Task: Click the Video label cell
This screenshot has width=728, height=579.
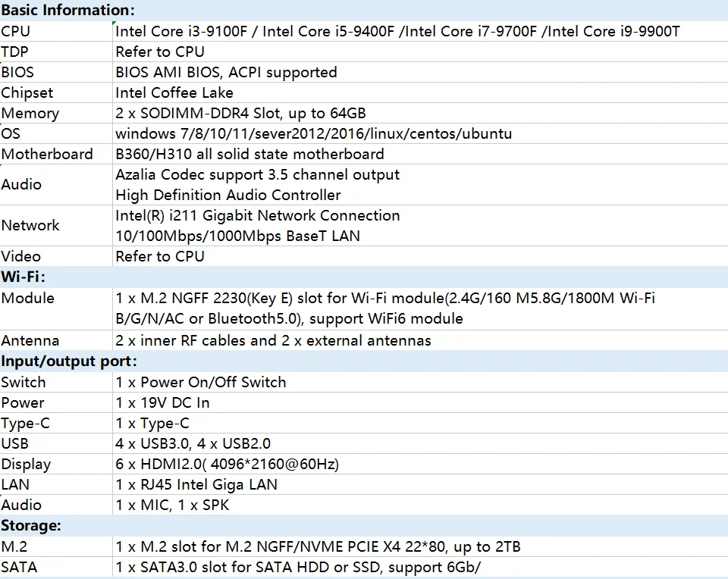Action: point(55,256)
